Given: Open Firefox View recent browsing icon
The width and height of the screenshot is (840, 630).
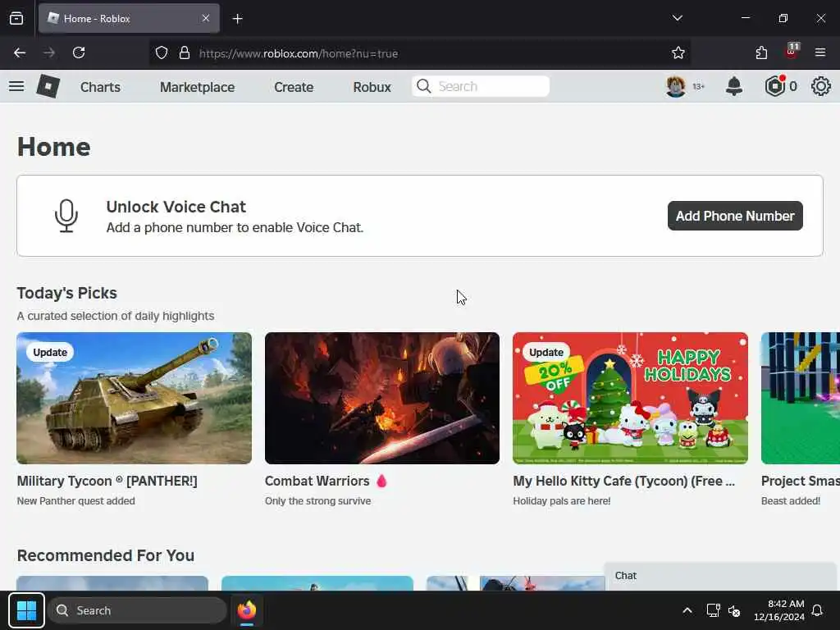Looking at the screenshot, I should (16, 19).
